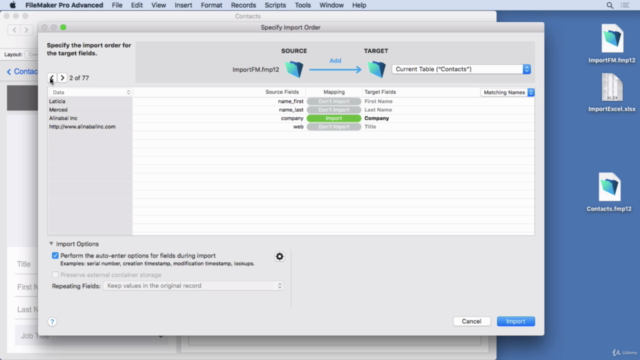Click the TARGET file icon
The width and height of the screenshot is (640, 360).
point(376,69)
